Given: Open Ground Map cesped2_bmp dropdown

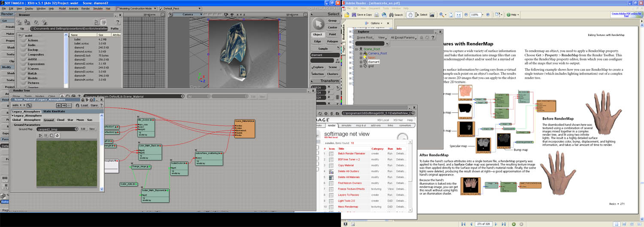Looking at the screenshot, I should point(76,129).
